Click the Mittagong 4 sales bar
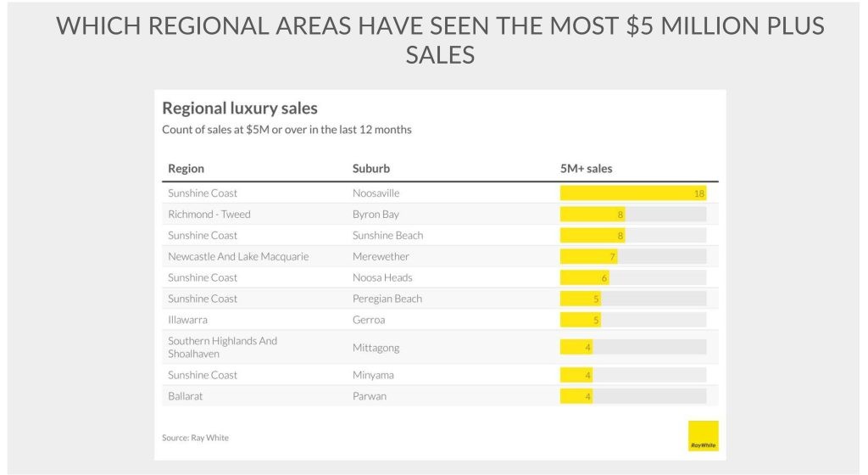Viewport: 868px width, 475px height. point(576,347)
